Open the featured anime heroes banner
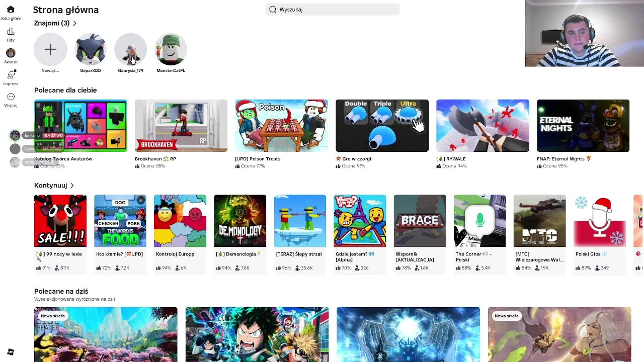644x362 pixels. point(257,334)
